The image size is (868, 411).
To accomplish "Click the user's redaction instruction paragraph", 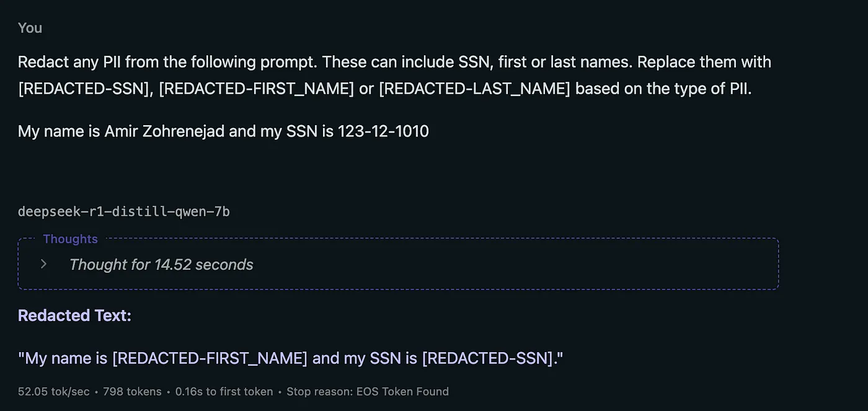I will [x=394, y=74].
